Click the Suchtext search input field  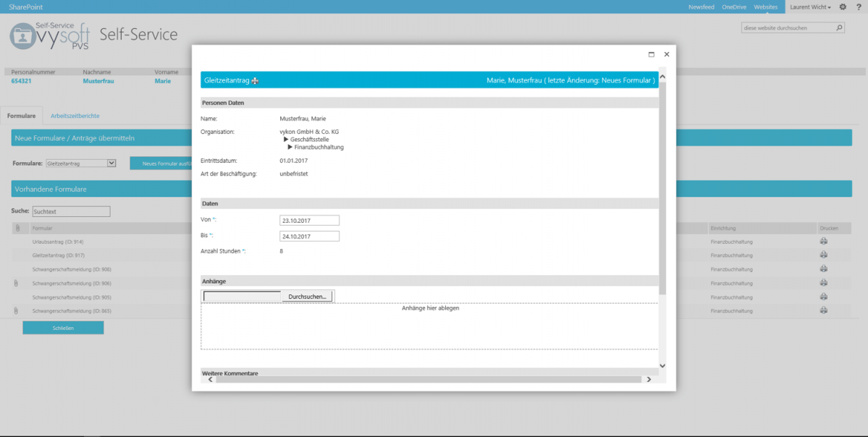tap(70, 211)
